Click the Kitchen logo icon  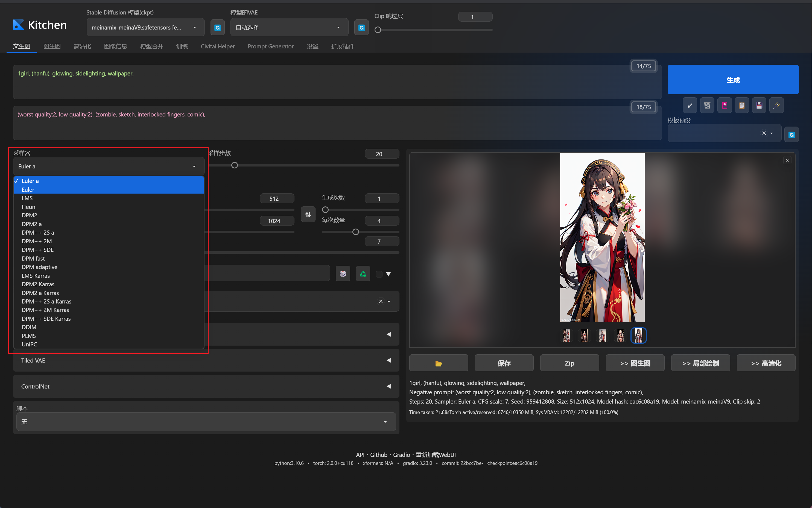coord(18,25)
